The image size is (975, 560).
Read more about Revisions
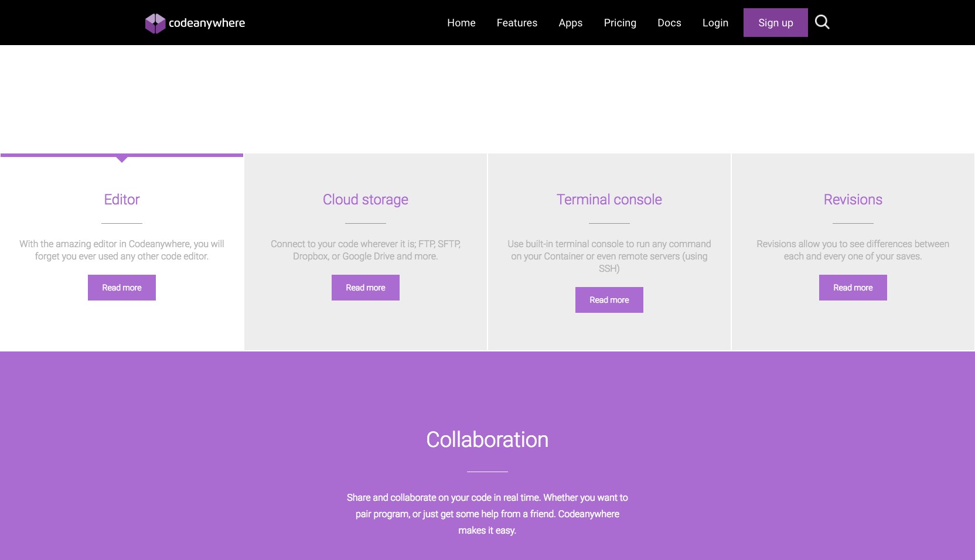click(853, 288)
